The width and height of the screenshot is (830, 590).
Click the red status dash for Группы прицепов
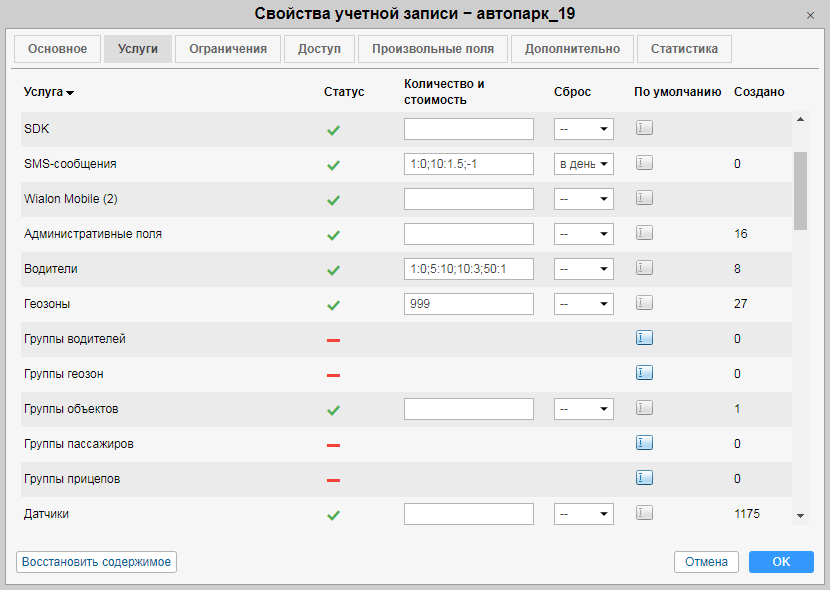tap(333, 480)
